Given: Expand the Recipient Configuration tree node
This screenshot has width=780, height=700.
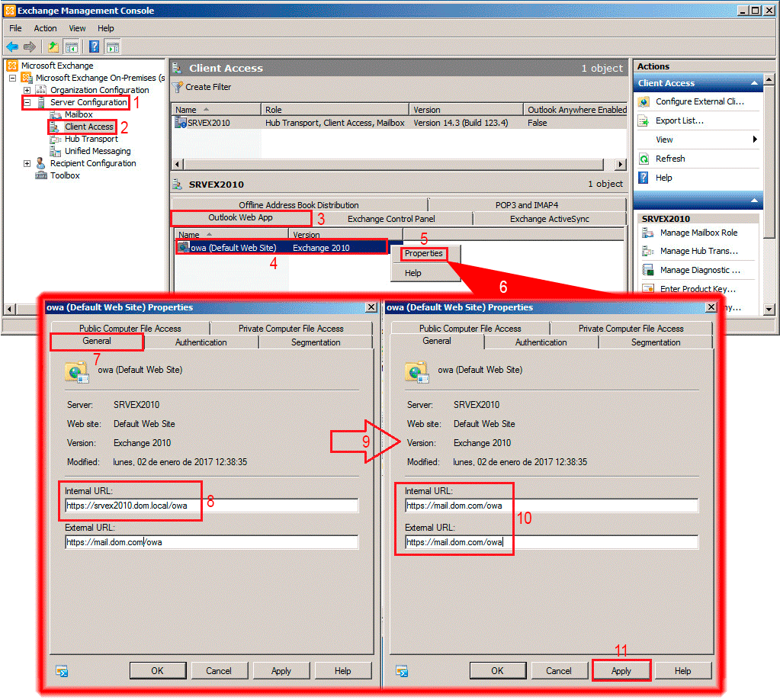Looking at the screenshot, I should (x=27, y=163).
